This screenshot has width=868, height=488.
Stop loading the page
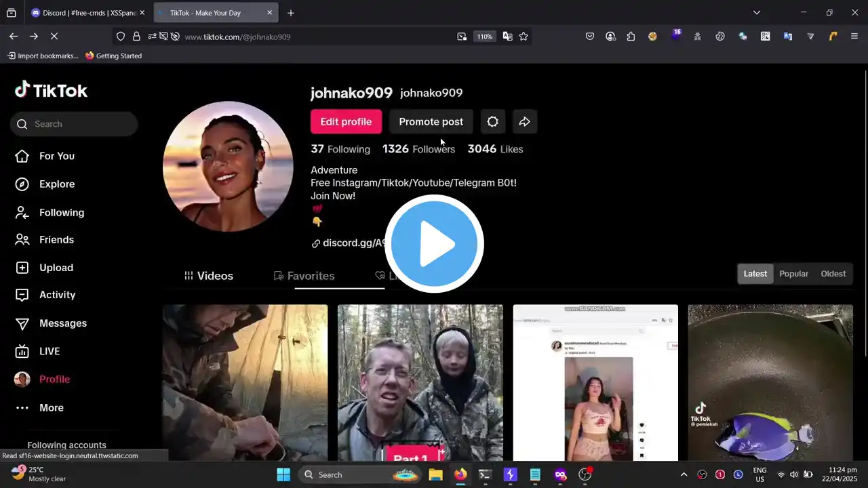click(54, 37)
